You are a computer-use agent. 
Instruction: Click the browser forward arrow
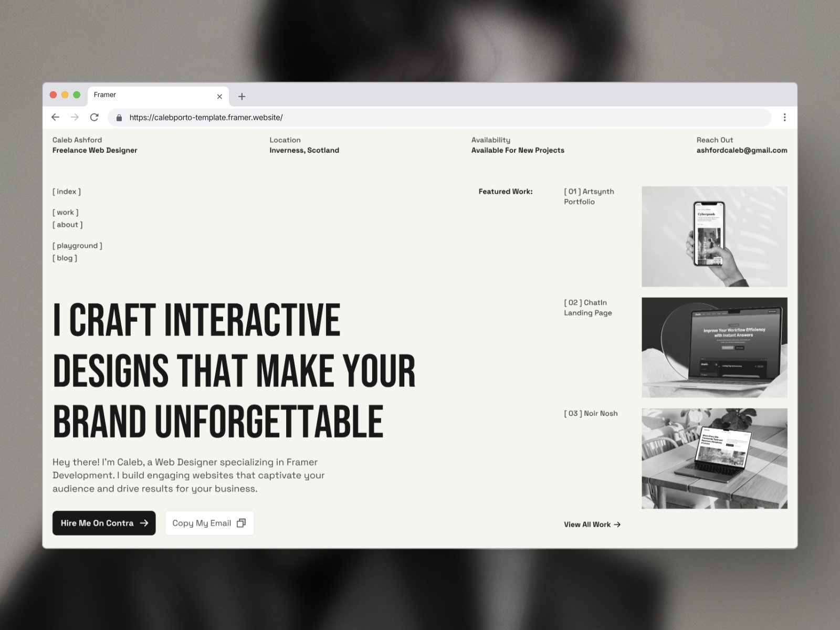pos(75,117)
